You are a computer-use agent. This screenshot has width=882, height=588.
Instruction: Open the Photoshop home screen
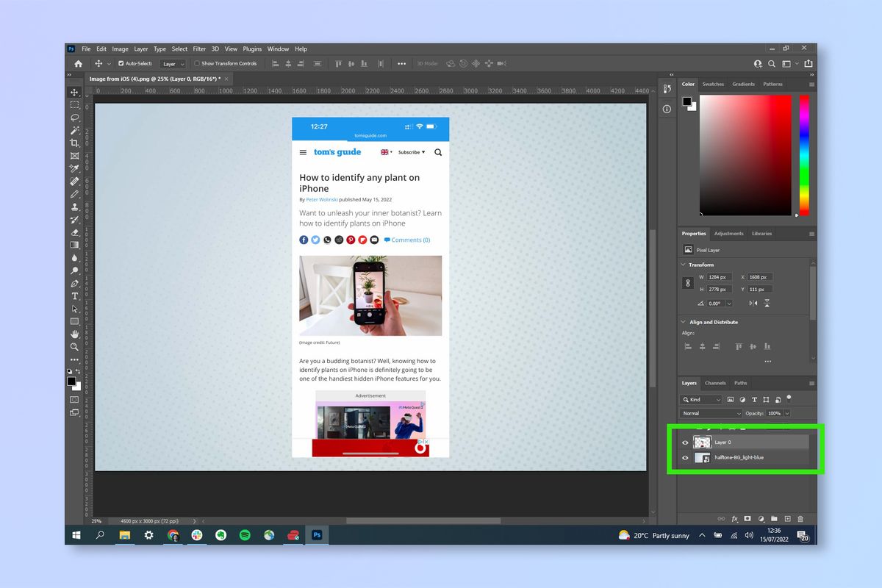point(78,64)
